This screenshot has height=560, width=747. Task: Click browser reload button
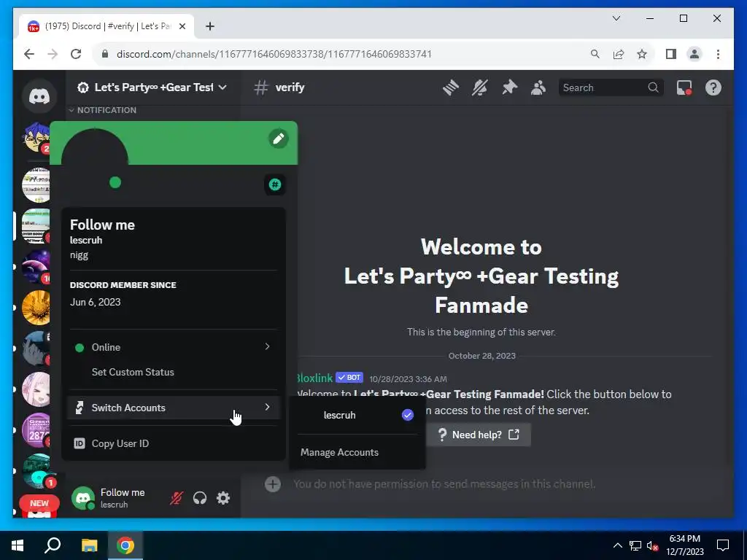pos(76,54)
